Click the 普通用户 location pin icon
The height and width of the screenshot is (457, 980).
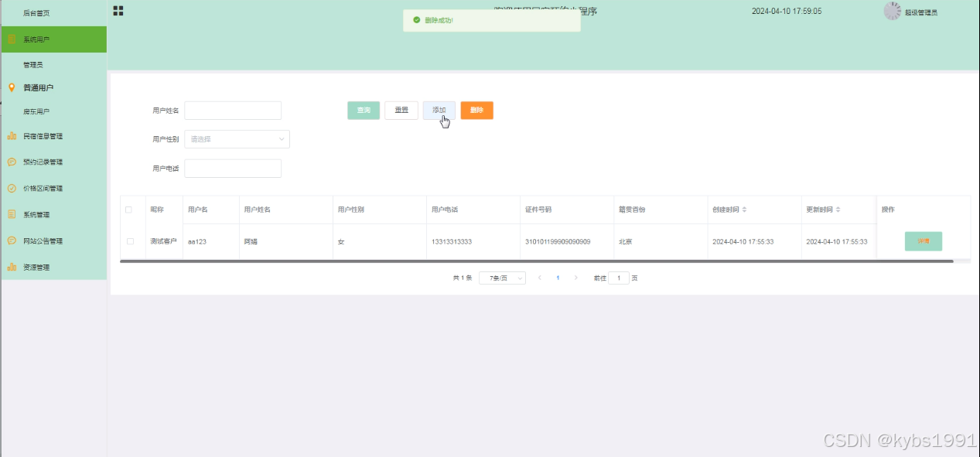click(x=12, y=87)
